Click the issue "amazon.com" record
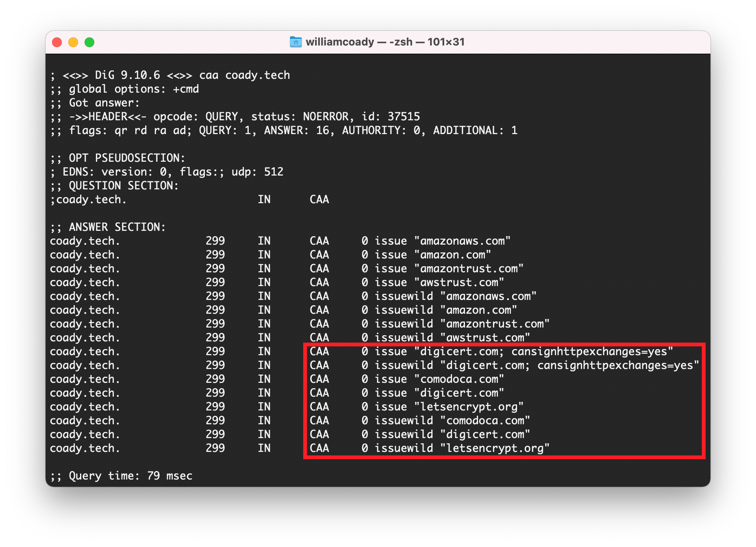 [x=270, y=255]
